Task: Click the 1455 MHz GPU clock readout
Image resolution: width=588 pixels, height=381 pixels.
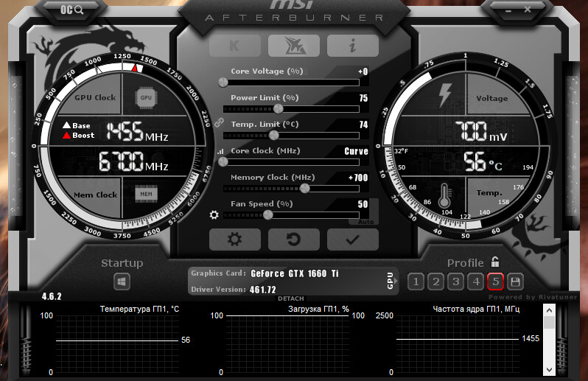Action: [137, 131]
